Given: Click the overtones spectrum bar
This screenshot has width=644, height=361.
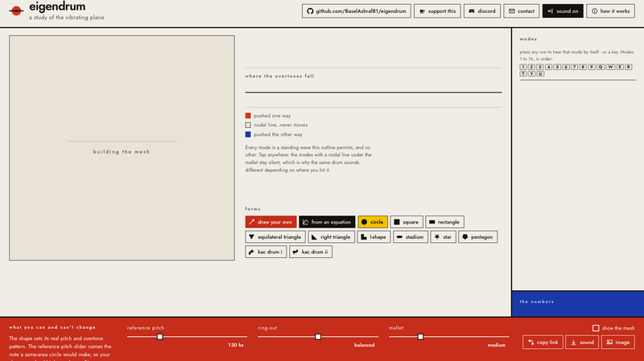Looking at the screenshot, I should (x=374, y=92).
